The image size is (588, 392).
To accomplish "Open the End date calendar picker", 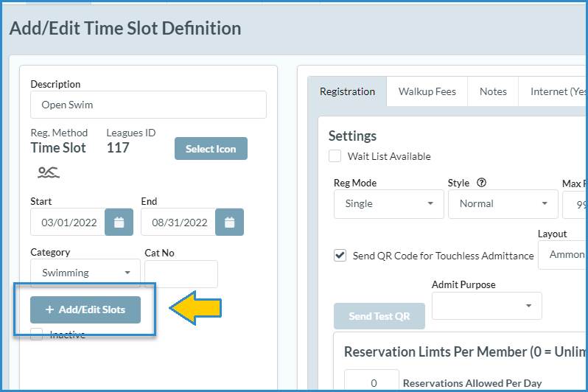I will [x=229, y=222].
